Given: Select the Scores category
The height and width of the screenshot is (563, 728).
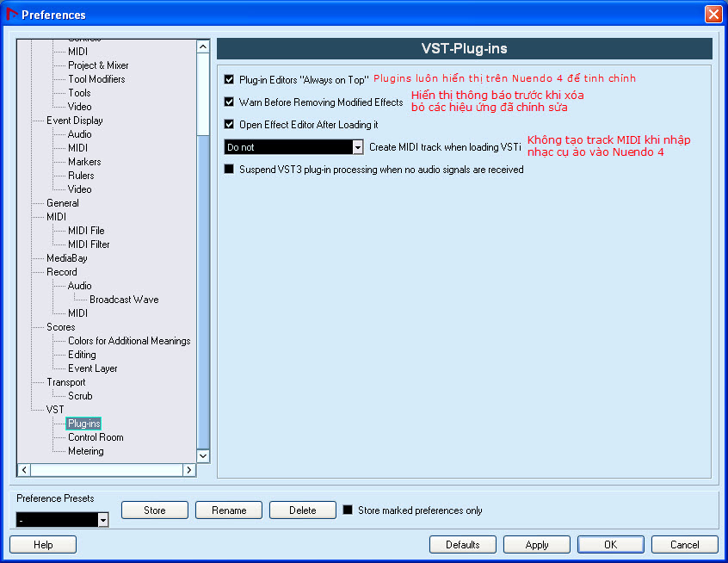Looking at the screenshot, I should pos(61,327).
